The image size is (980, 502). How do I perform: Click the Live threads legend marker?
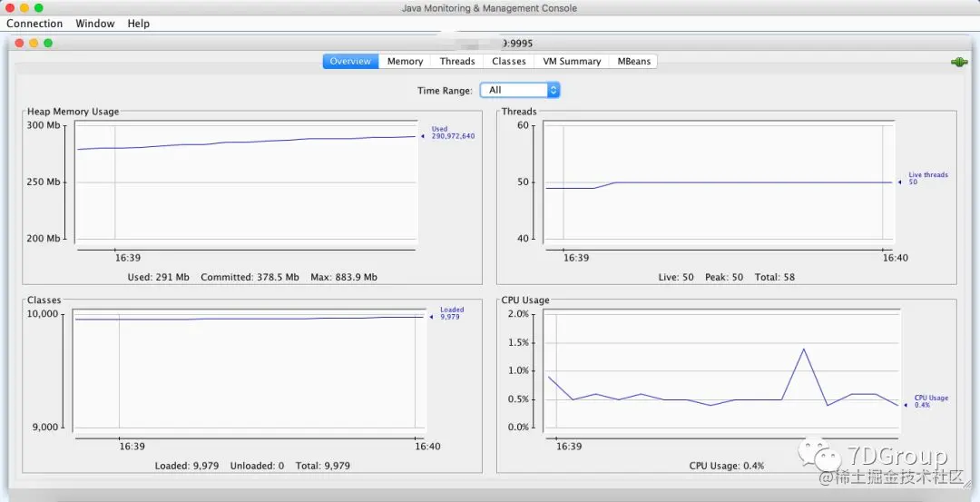click(900, 182)
